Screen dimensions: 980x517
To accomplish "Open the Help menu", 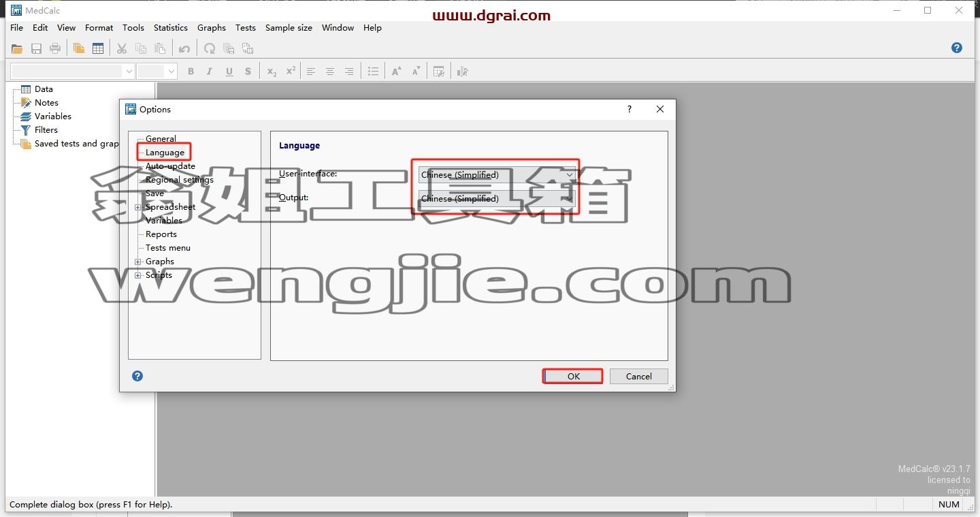I will click(x=372, y=28).
